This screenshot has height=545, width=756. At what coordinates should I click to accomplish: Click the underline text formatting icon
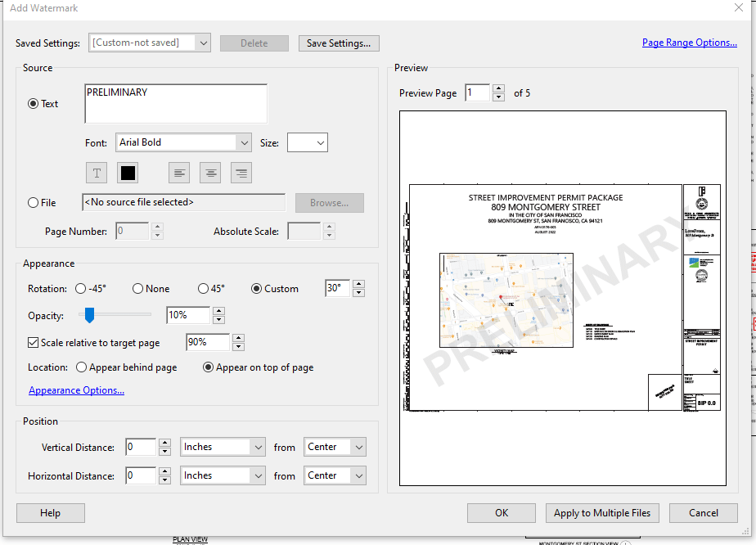pos(96,173)
